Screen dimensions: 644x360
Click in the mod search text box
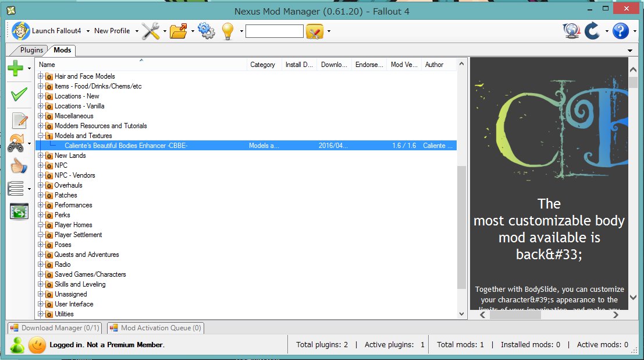tap(275, 31)
